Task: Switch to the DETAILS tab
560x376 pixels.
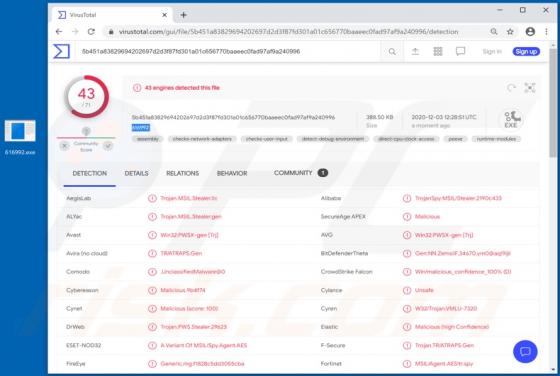Action: 136,174
